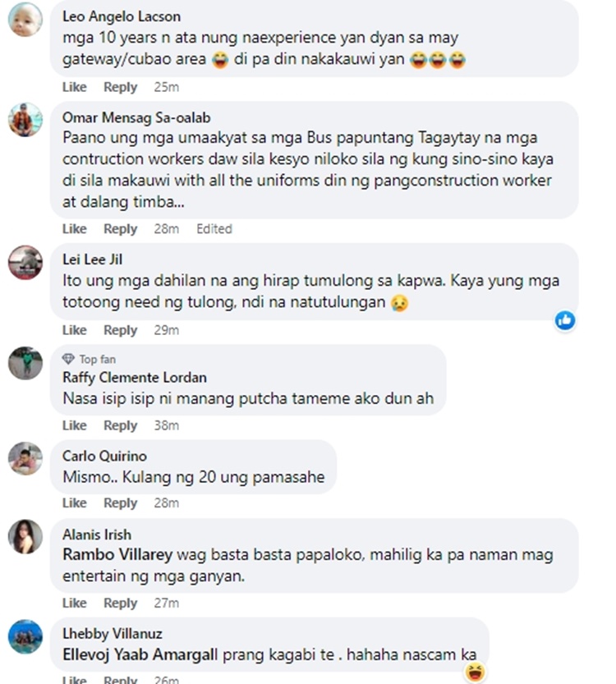View Alanis Irish's profile photo
Image resolution: width=616 pixels, height=684 pixels.
pos(25,536)
